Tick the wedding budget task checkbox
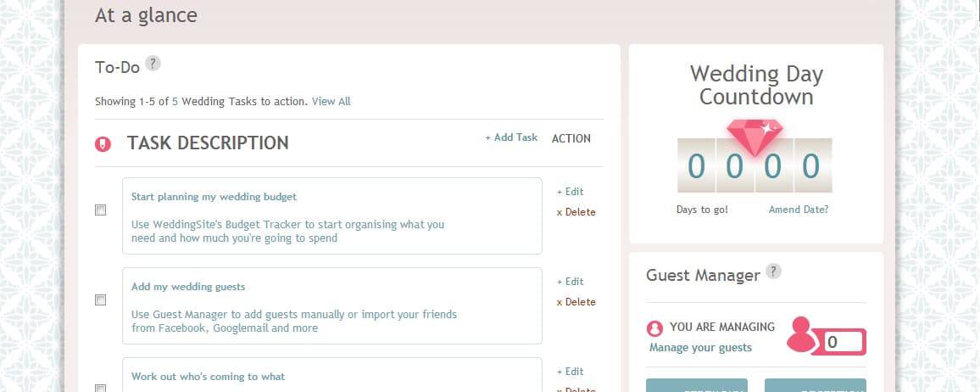 pos(101,210)
